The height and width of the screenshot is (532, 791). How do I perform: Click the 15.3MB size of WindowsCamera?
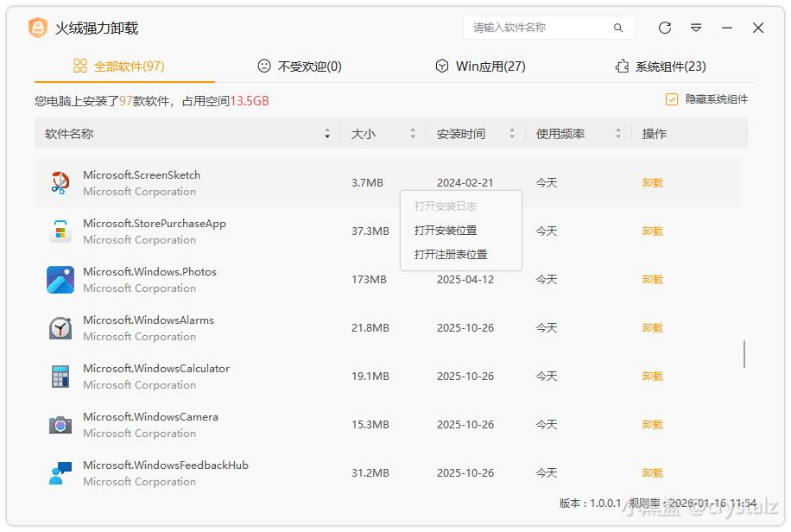[370, 425]
